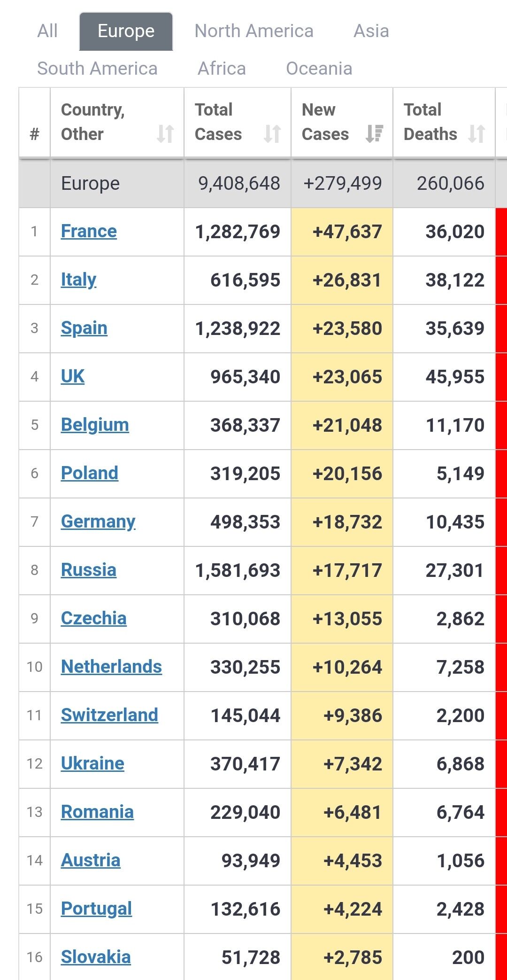Open the Russia country link
Image resolution: width=507 pixels, height=980 pixels.
point(89,570)
